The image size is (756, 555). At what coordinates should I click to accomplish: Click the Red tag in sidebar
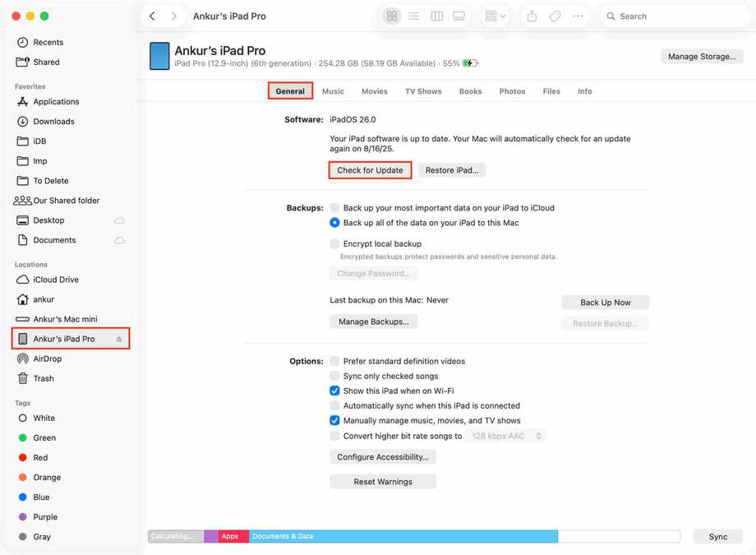40,458
